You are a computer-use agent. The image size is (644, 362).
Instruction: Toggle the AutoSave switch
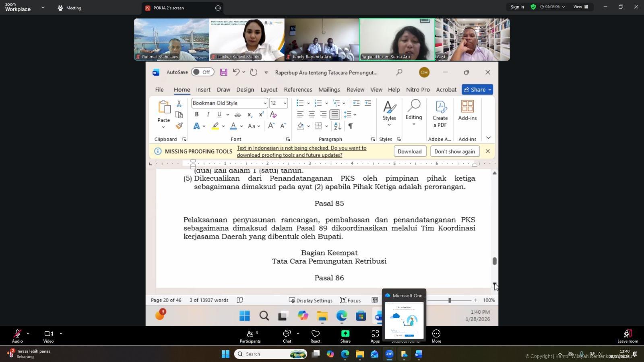click(x=202, y=72)
